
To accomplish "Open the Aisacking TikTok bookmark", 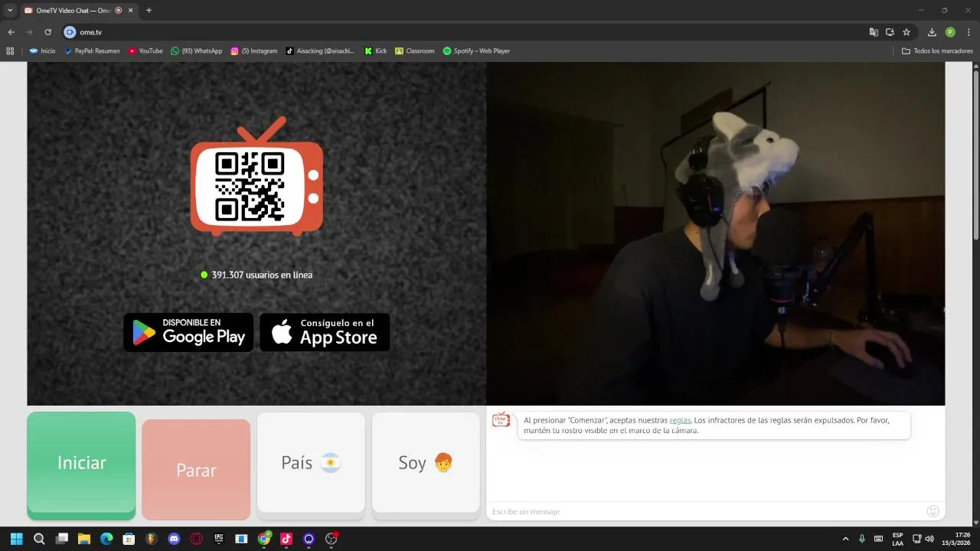I will (x=320, y=51).
